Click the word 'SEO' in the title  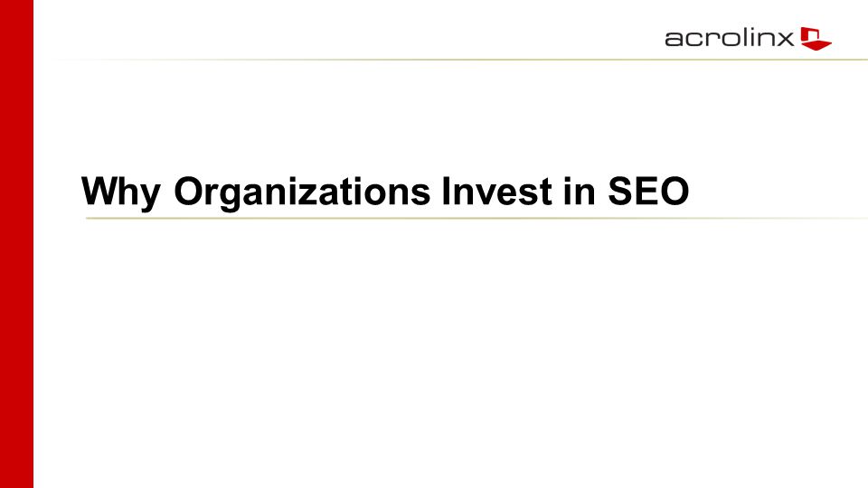[649, 191]
